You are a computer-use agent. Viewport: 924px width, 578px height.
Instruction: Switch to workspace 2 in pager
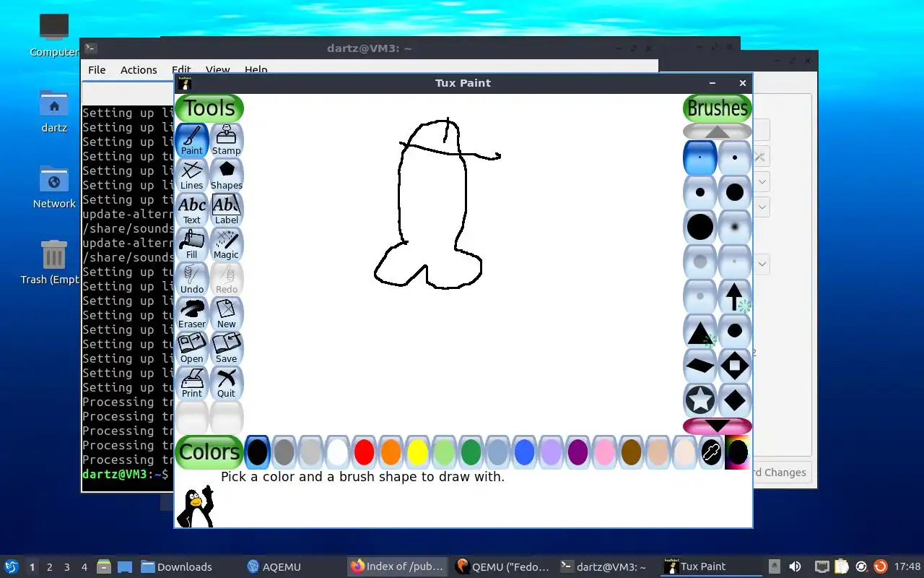point(50,567)
